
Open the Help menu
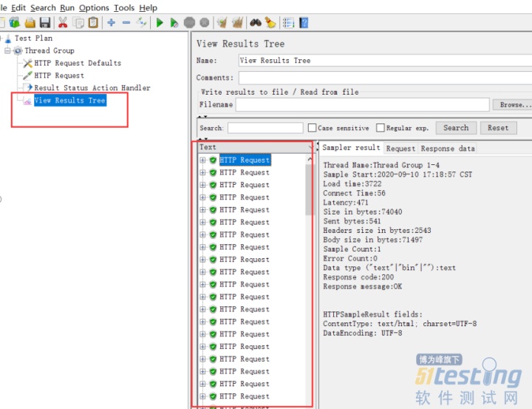pyautogui.click(x=149, y=7)
